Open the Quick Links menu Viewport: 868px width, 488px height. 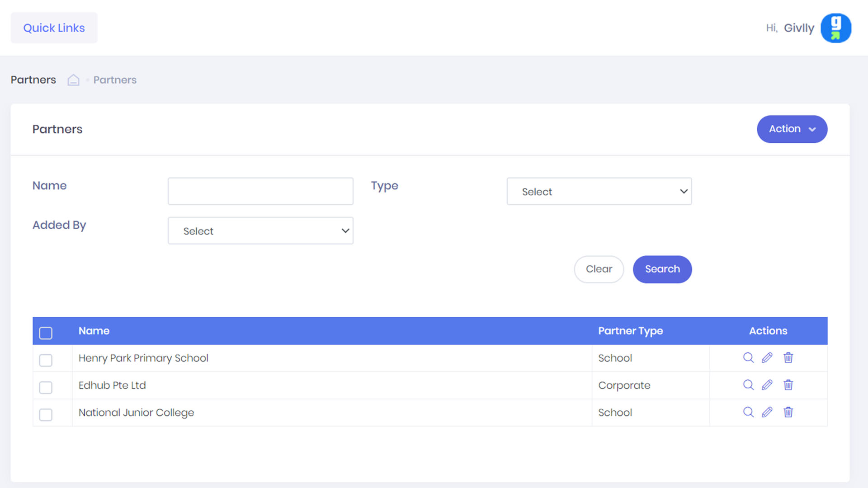(54, 28)
